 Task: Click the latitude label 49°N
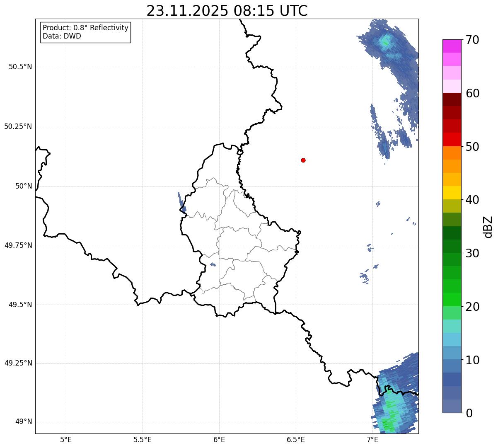[24, 422]
